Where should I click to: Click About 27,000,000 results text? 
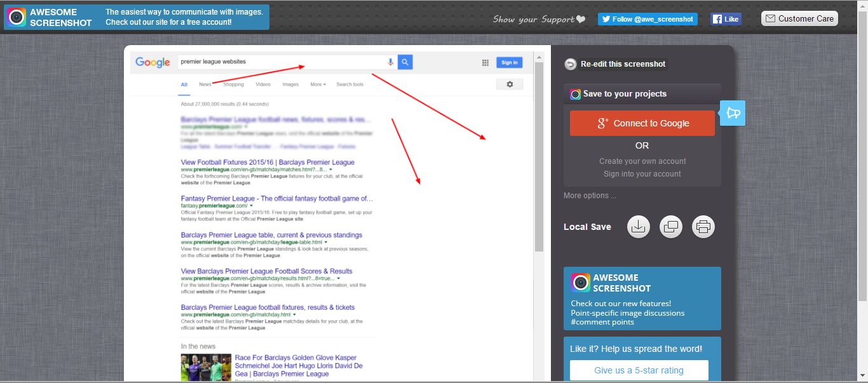tap(224, 104)
